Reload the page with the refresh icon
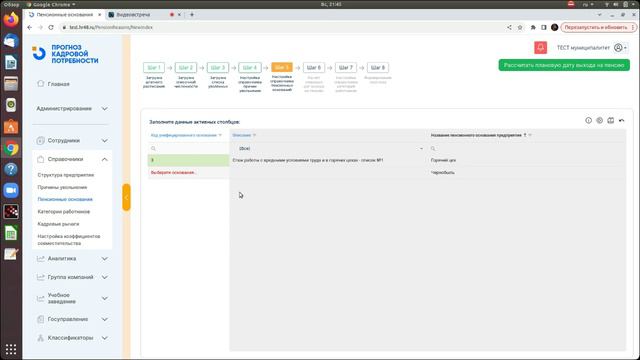 click(51, 27)
